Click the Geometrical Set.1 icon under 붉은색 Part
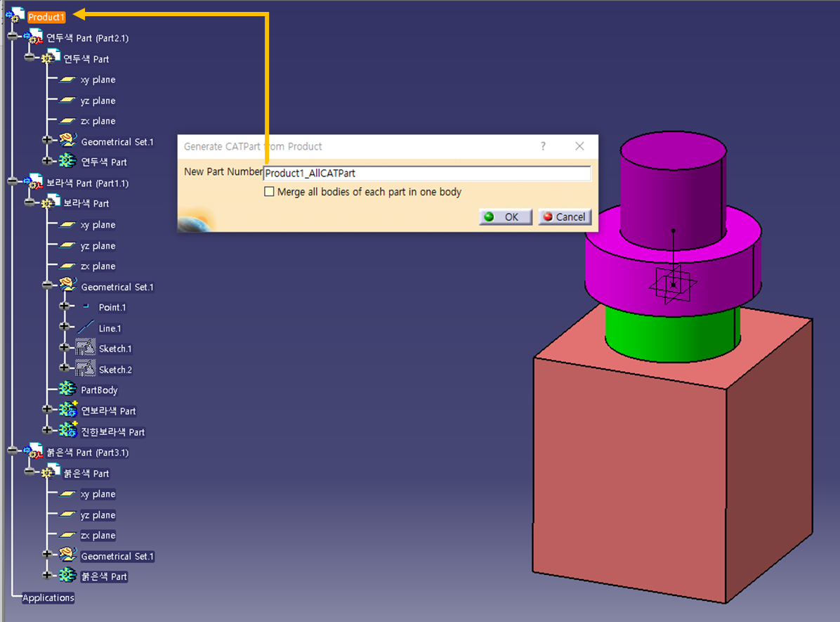The width and height of the screenshot is (840, 622). pyautogui.click(x=67, y=555)
